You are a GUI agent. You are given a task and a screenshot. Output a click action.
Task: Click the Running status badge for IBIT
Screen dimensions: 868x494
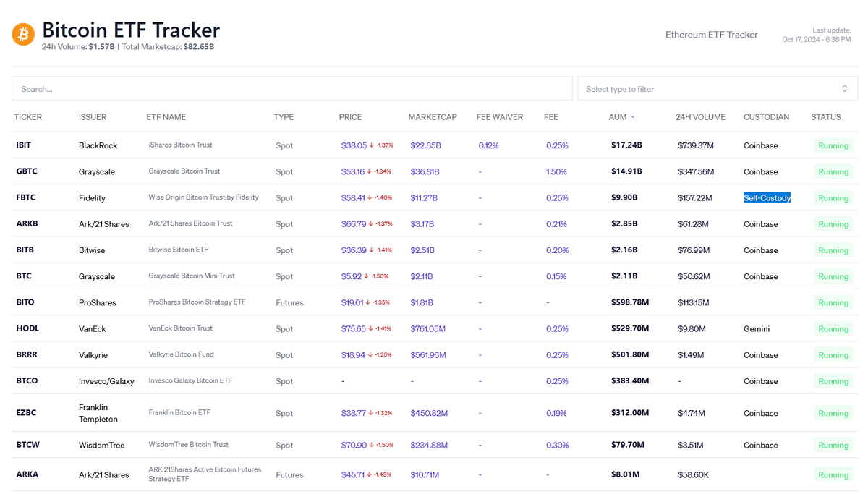[x=833, y=145]
